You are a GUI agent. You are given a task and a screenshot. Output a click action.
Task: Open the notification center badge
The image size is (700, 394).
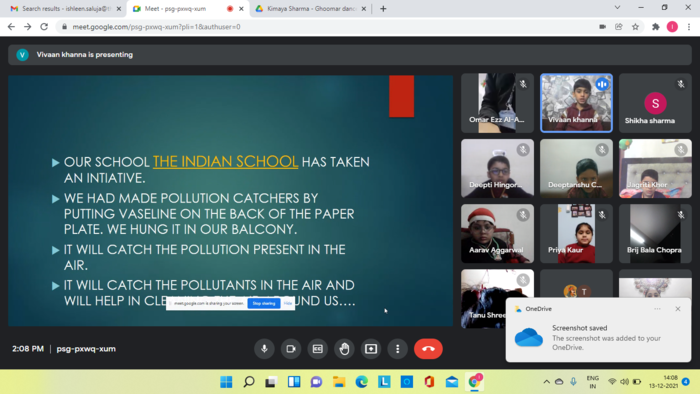[686, 382]
